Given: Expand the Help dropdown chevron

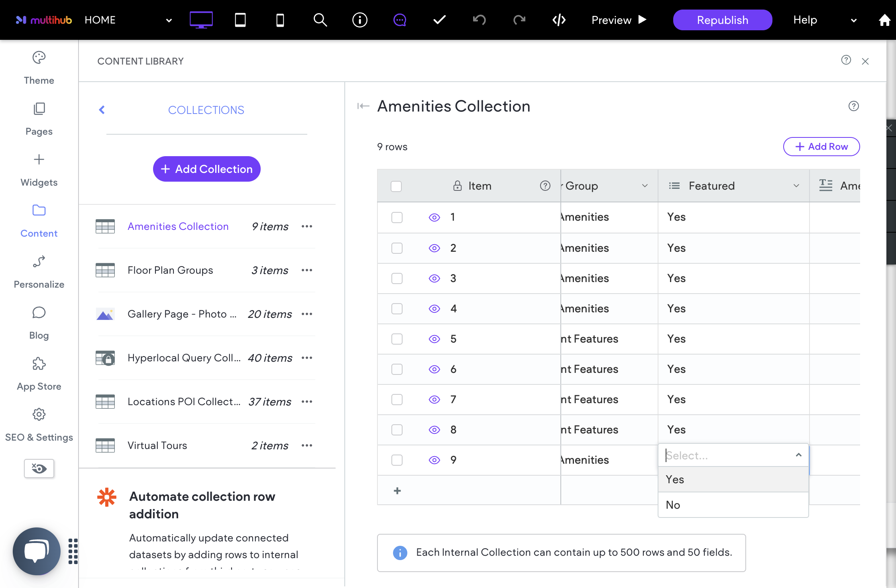Looking at the screenshot, I should point(854,20).
